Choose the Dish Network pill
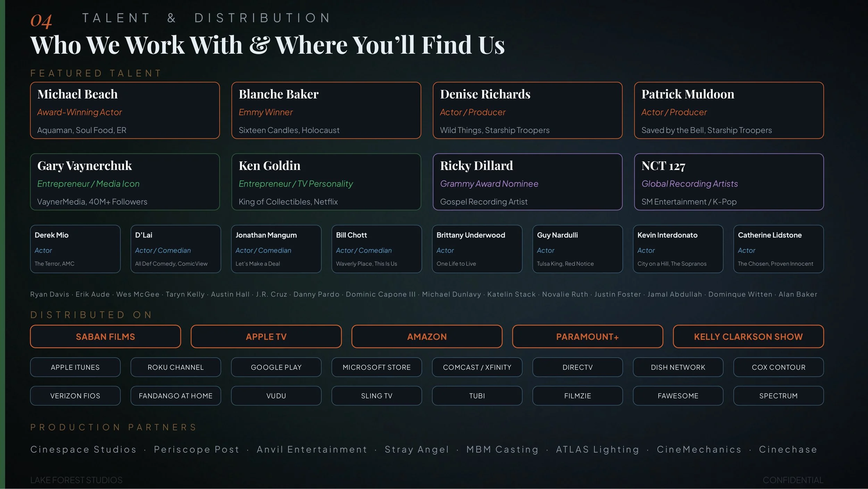 [x=678, y=367]
